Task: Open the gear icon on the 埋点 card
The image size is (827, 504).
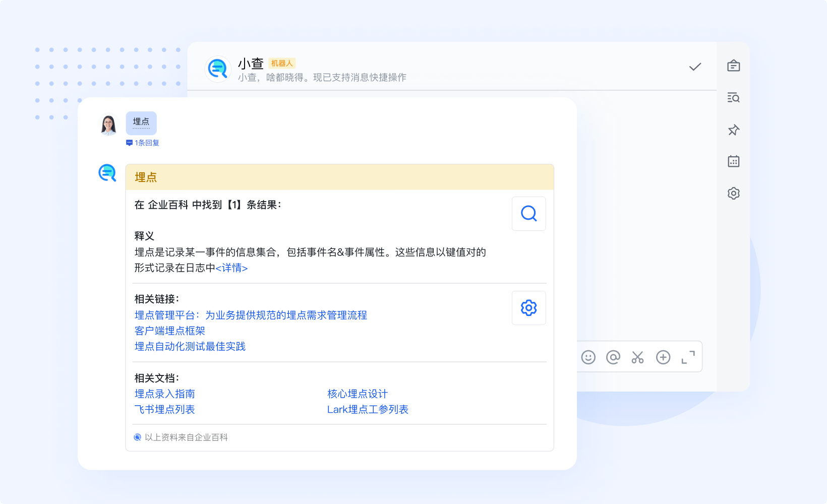Action: pos(528,308)
